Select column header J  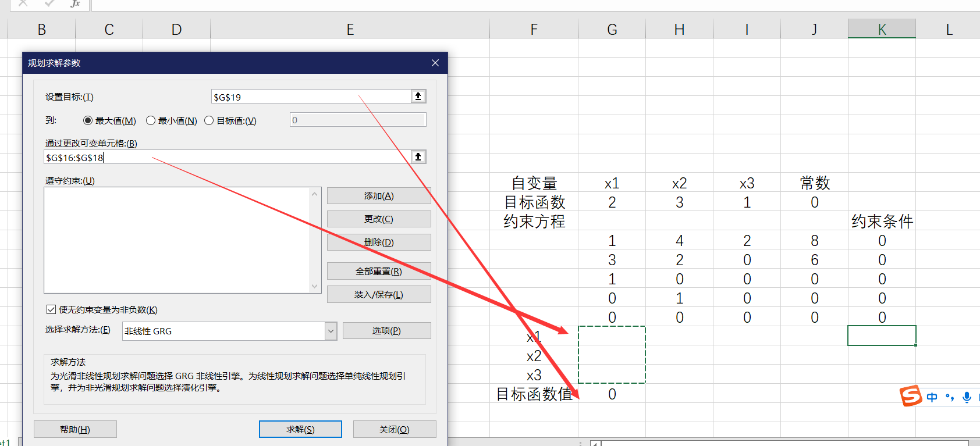815,29
